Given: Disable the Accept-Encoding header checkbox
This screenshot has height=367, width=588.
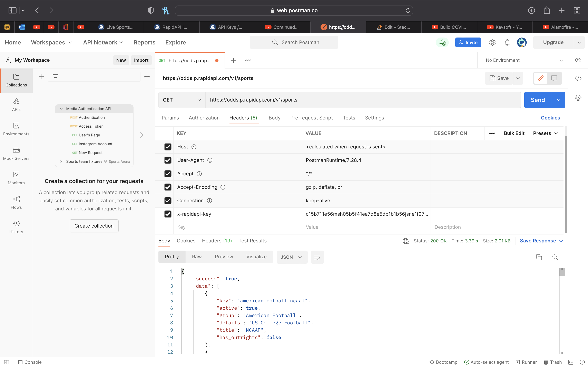Looking at the screenshot, I should [x=168, y=187].
